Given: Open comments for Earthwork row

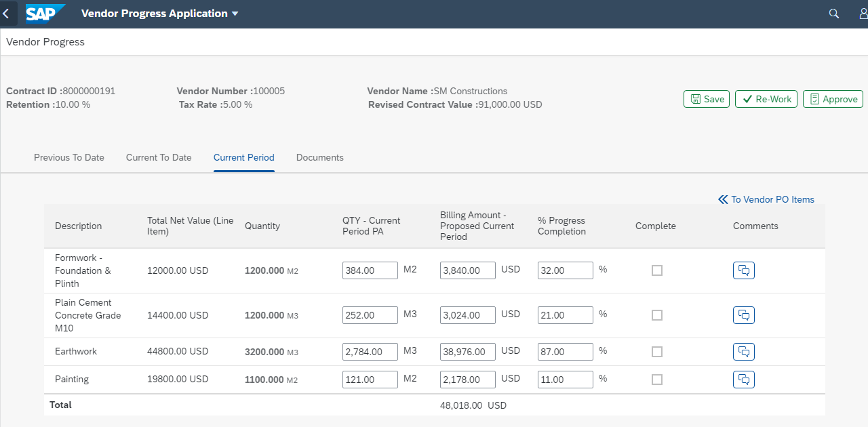Looking at the screenshot, I should (x=743, y=352).
